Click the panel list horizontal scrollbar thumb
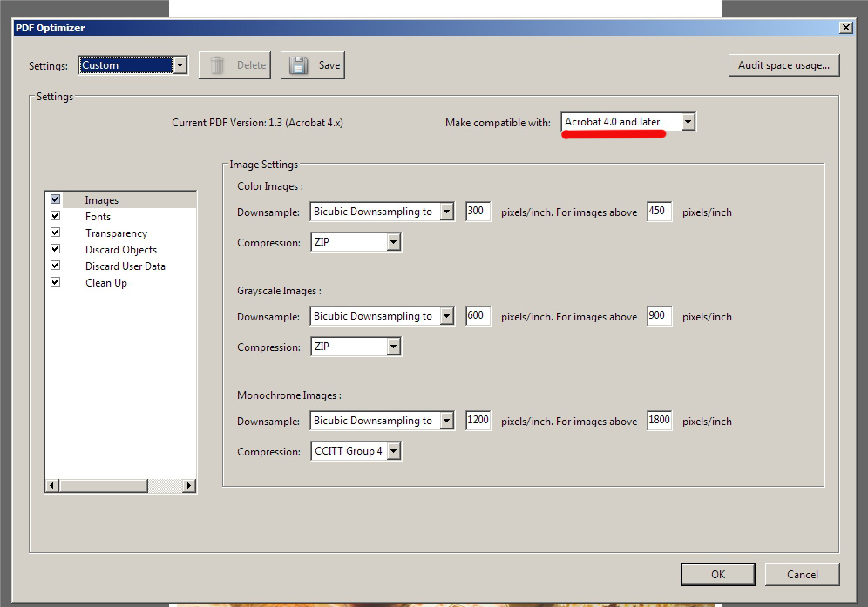 point(104,486)
